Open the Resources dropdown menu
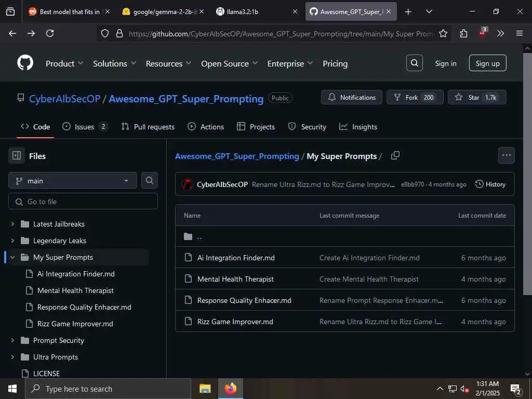This screenshot has width=532, height=399. (x=168, y=63)
